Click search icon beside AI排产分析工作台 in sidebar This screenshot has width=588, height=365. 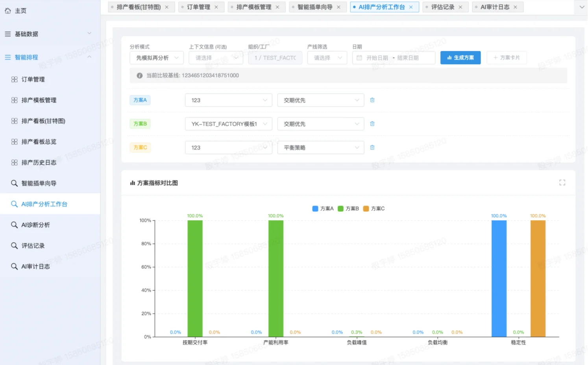tap(14, 204)
